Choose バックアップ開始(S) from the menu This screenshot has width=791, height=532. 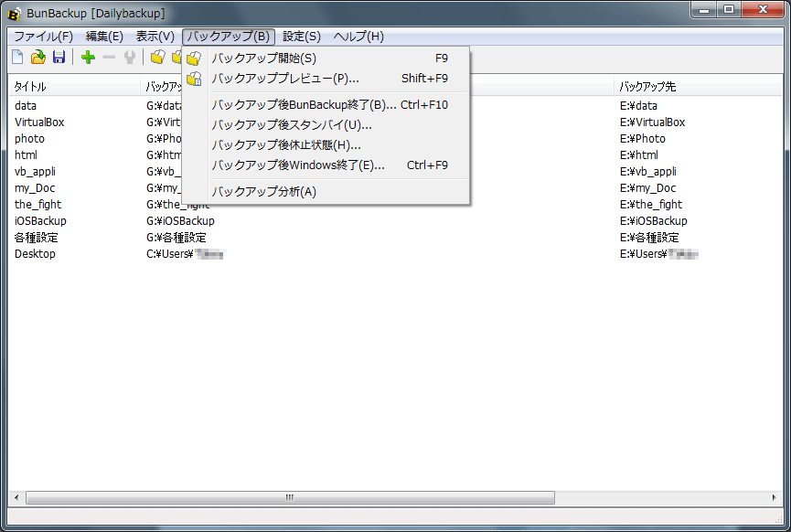(326, 59)
